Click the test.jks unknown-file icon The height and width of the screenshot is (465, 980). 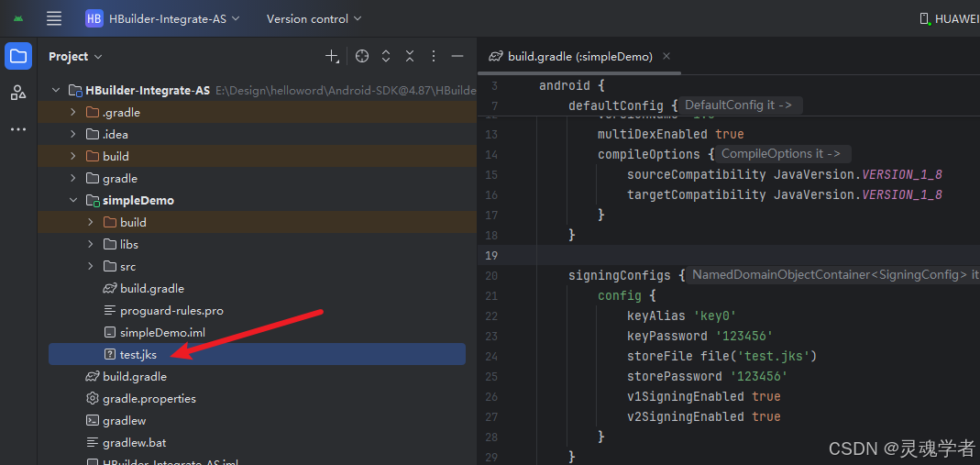click(x=110, y=354)
